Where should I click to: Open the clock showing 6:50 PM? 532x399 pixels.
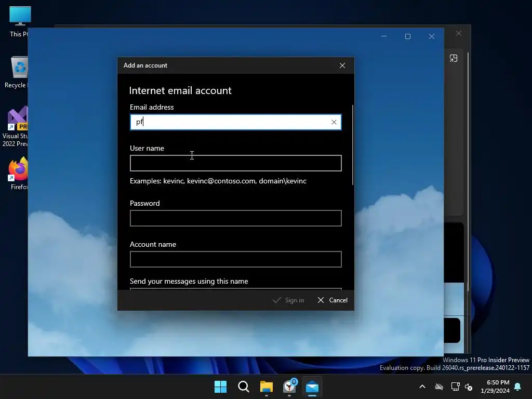pos(495,387)
